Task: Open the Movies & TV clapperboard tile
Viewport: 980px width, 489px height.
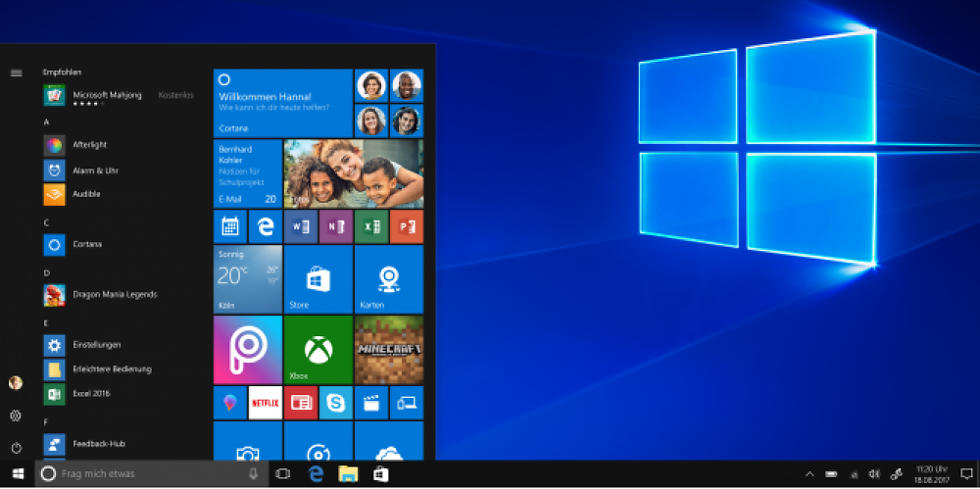Action: pos(371,403)
